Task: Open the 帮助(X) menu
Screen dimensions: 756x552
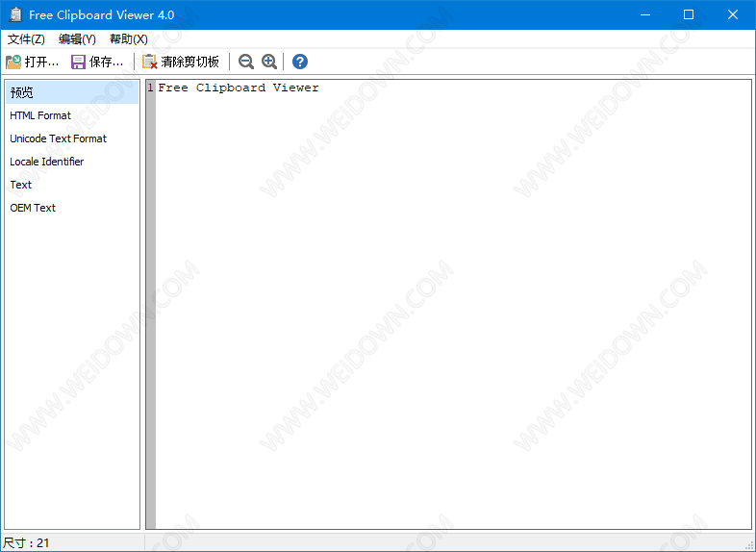Action: click(x=129, y=39)
